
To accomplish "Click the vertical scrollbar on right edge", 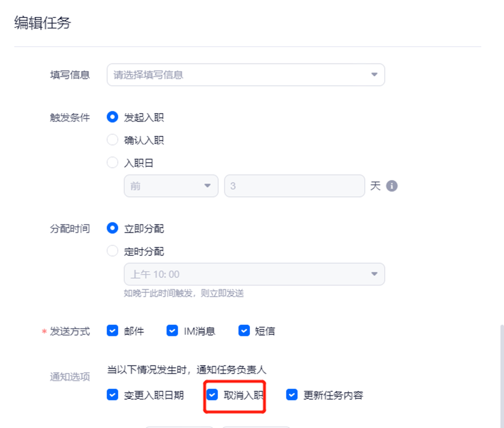I will tap(502, 376).
